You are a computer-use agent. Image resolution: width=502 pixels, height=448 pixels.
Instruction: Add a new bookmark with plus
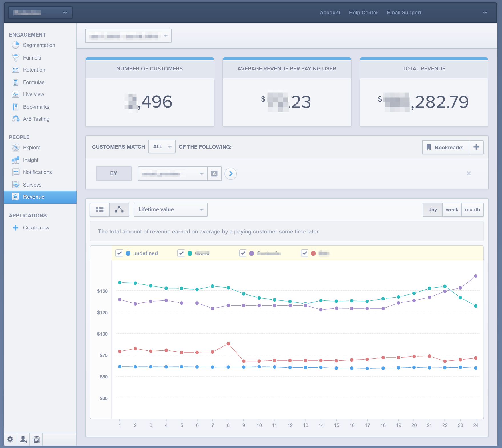click(x=476, y=147)
